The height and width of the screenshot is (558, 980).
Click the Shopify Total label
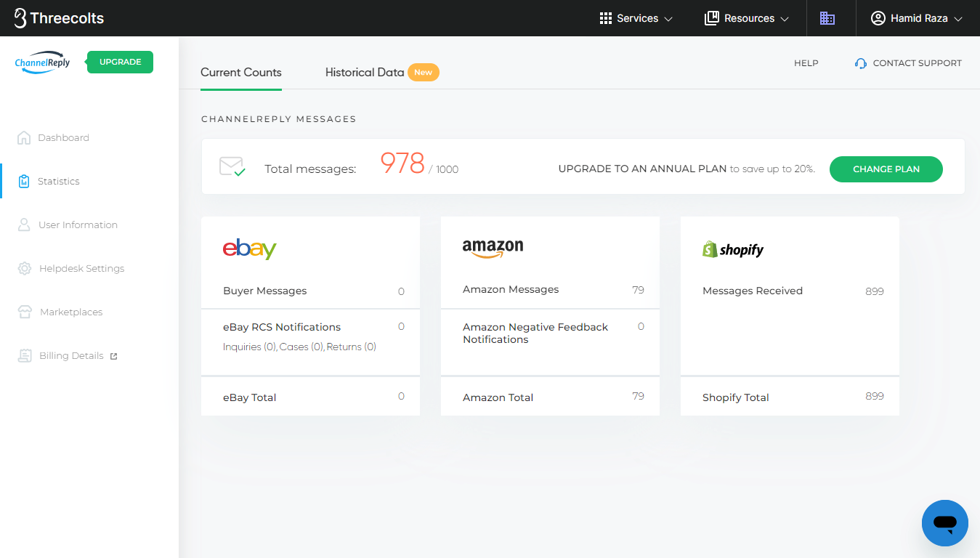point(736,397)
